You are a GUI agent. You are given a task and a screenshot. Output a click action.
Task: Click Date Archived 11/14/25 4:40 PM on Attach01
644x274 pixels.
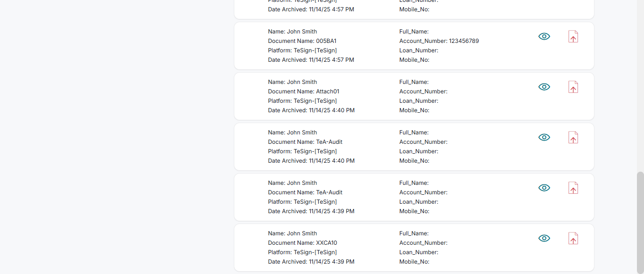pyautogui.click(x=311, y=110)
